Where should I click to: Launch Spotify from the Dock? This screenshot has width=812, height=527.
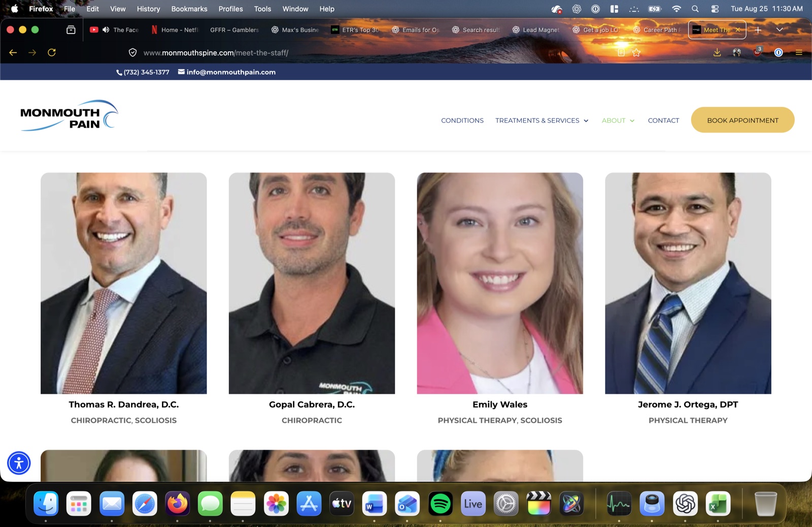pyautogui.click(x=440, y=504)
